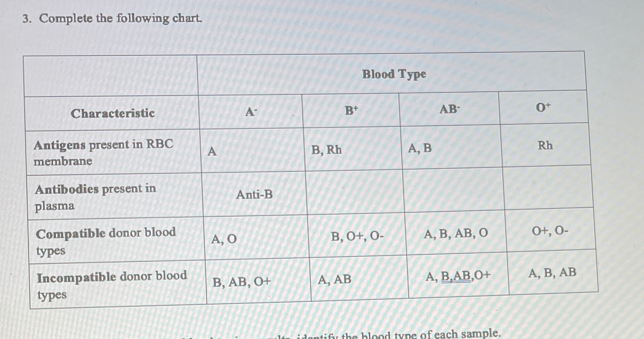The image size is (644, 339).
Task: Select the A- column header
Action: click(x=251, y=111)
